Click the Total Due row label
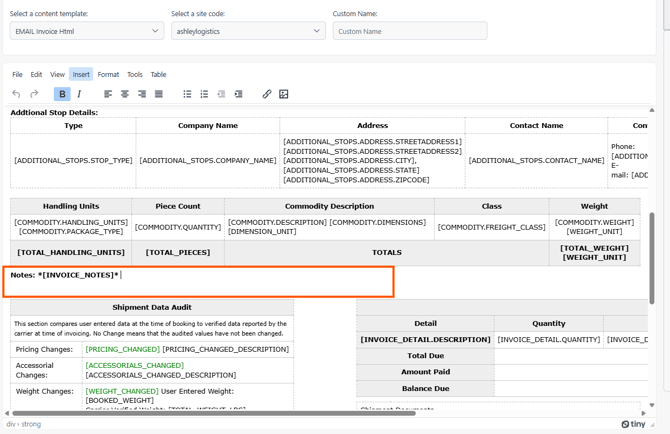The height and width of the screenshot is (434, 670). click(425, 356)
